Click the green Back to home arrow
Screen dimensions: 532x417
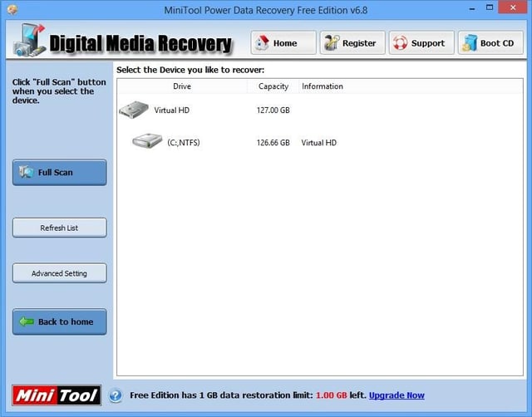click(x=27, y=321)
